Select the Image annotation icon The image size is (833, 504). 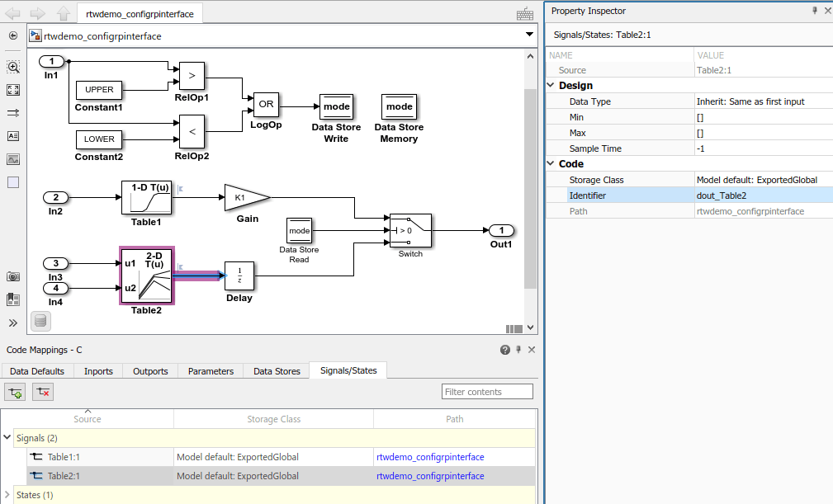pyautogui.click(x=13, y=159)
